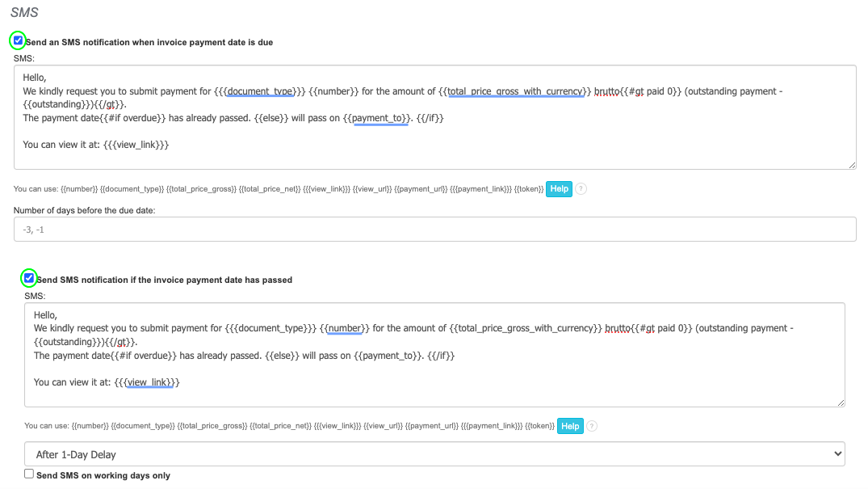Enable Send SMS on working days only
The width and height of the screenshot is (868, 489).
(29, 474)
